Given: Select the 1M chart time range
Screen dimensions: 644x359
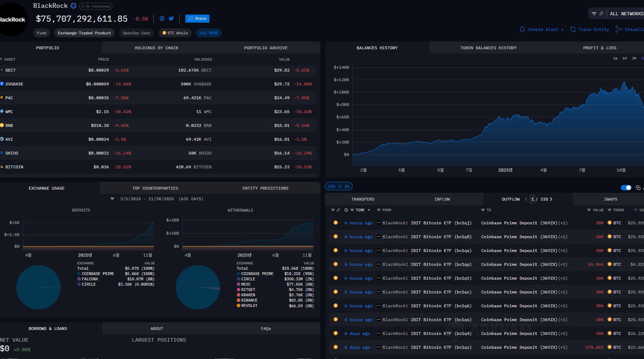Looking at the screenshot, I should [625, 58].
